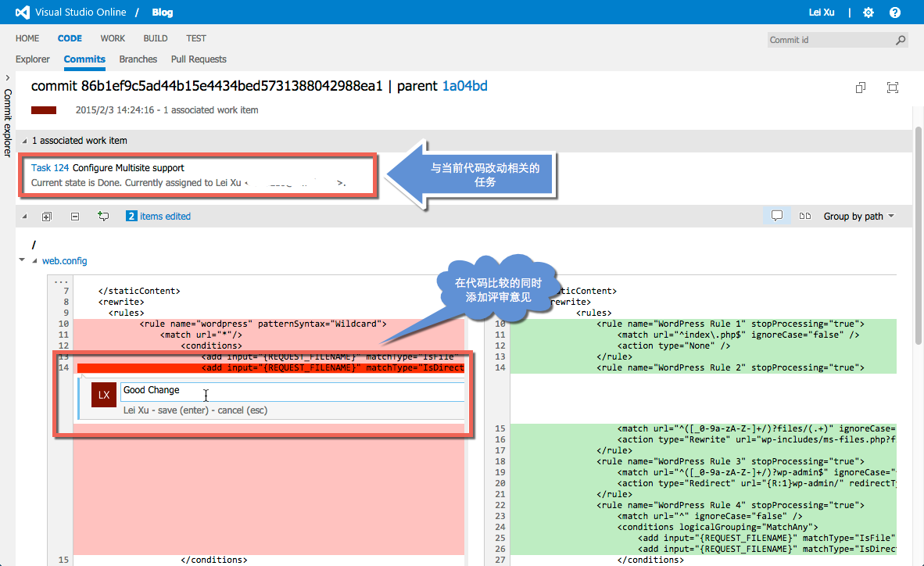
Task: Switch to the Branches tab
Action: click(x=138, y=59)
